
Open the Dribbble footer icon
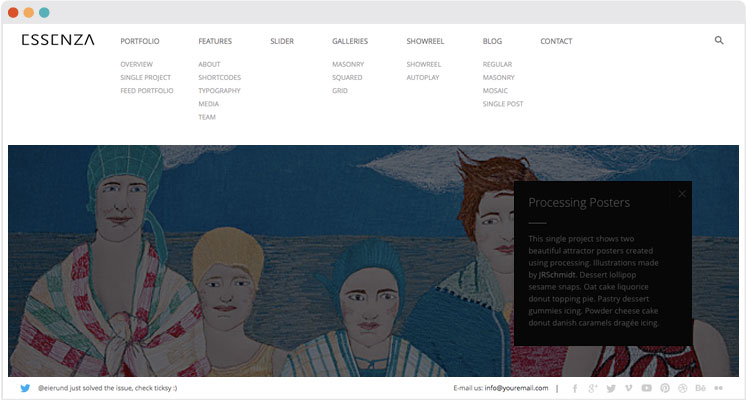[683, 388]
